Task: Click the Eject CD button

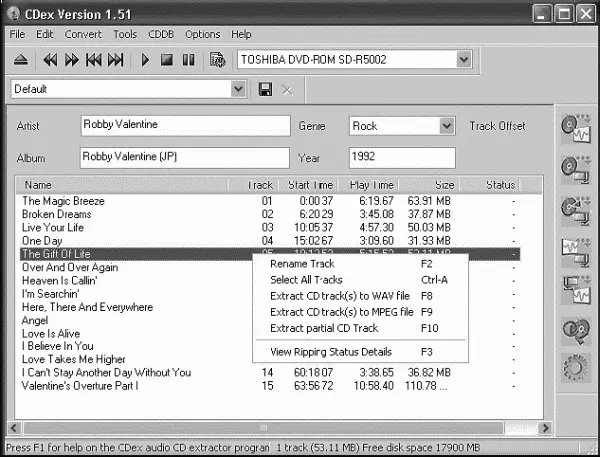Action: tap(21, 60)
